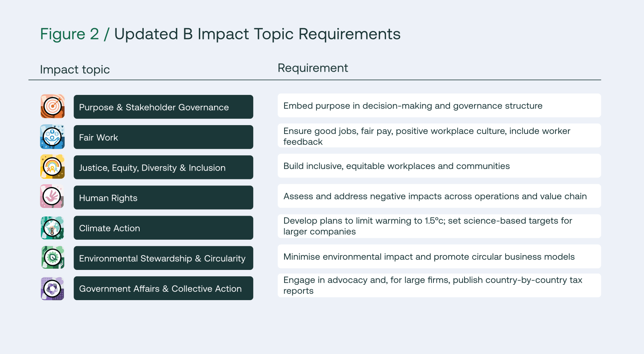Click the 'Assess and address negative impacts' requirement text
The height and width of the screenshot is (354, 644).
[x=435, y=196]
